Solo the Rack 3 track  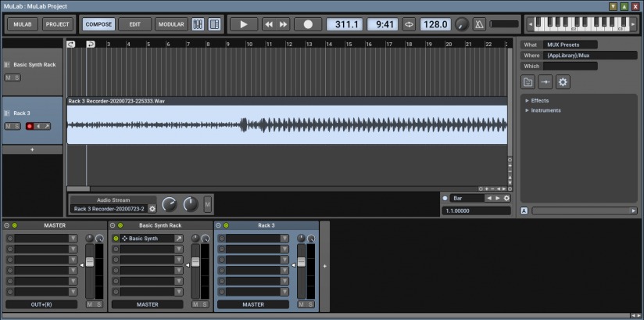tap(16, 126)
